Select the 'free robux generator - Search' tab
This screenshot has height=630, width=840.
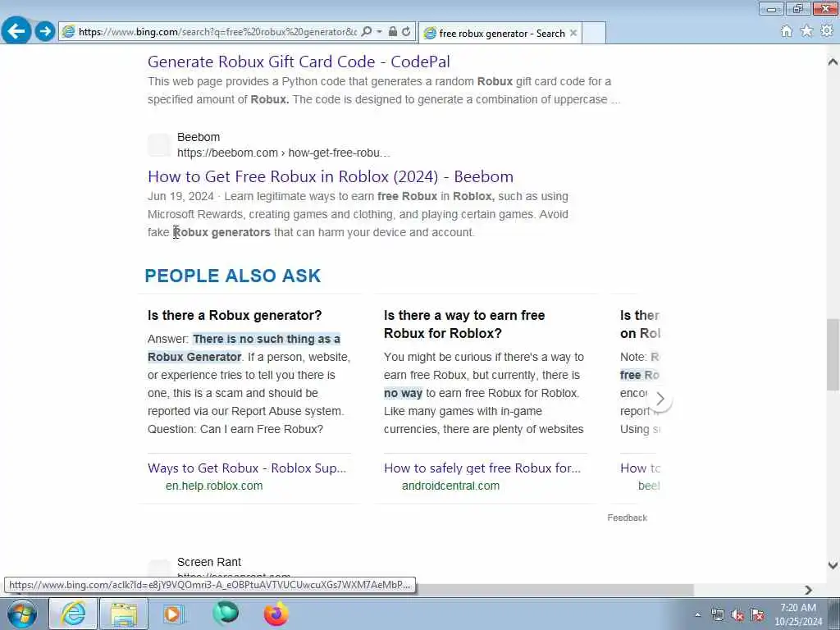500,33
